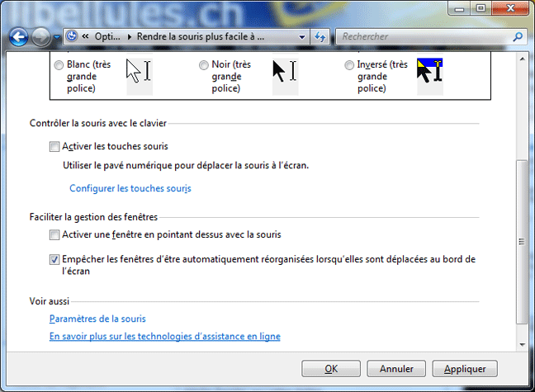
Task: Click the 'Contrôler la souris avec le clavier' heading
Action: [98, 123]
